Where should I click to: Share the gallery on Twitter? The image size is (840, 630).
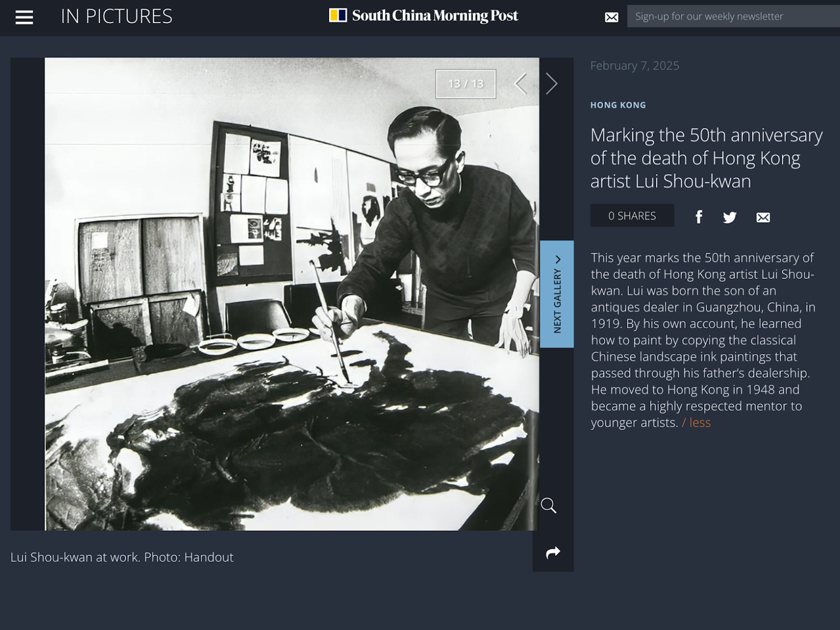click(x=730, y=217)
